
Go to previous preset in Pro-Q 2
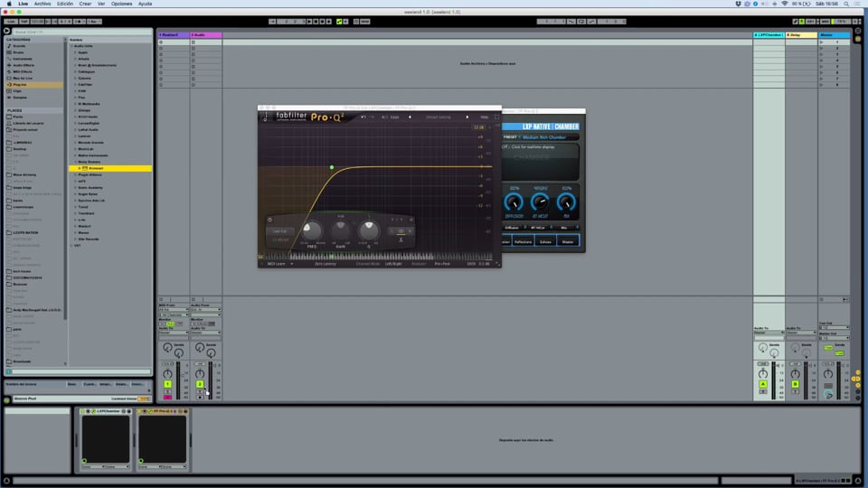pyautogui.click(x=410, y=117)
